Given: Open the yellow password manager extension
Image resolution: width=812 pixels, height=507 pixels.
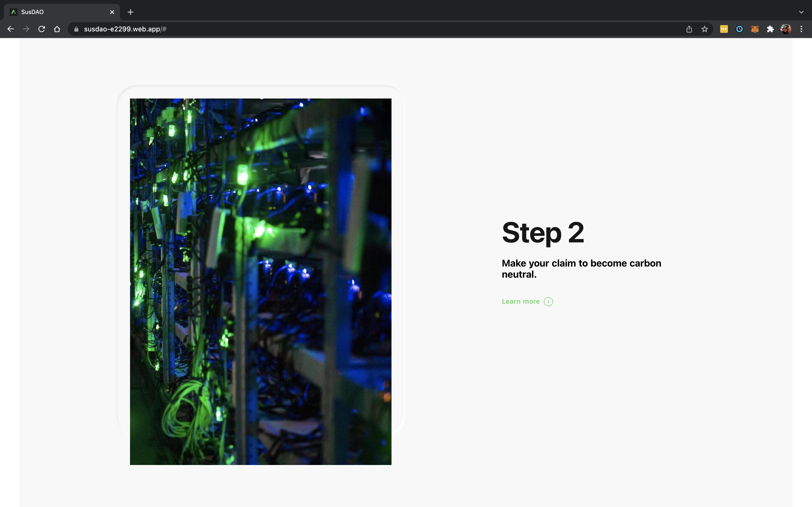Looking at the screenshot, I should click(x=724, y=29).
